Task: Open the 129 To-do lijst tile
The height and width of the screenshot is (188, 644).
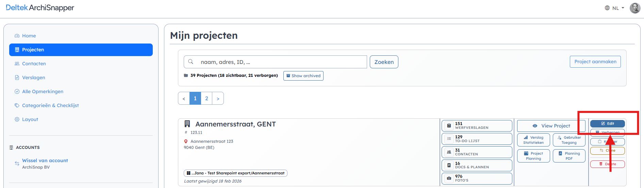Action: point(477,139)
